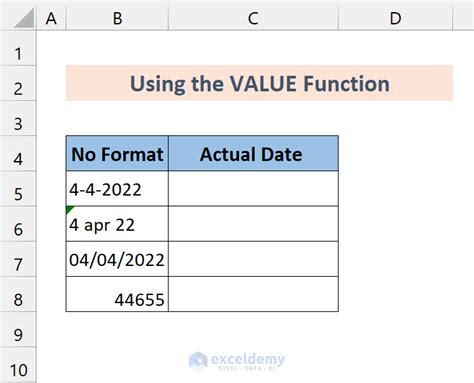Screen dimensions: 474x383
Task: Select column A header
Action: [51, 18]
